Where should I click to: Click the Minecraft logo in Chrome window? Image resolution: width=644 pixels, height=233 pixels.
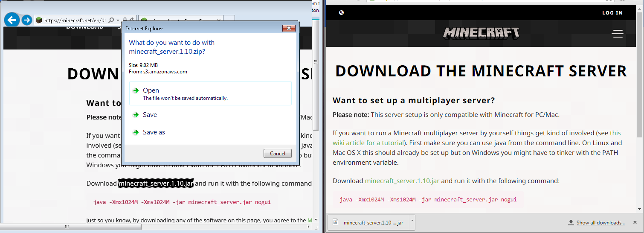tap(482, 33)
